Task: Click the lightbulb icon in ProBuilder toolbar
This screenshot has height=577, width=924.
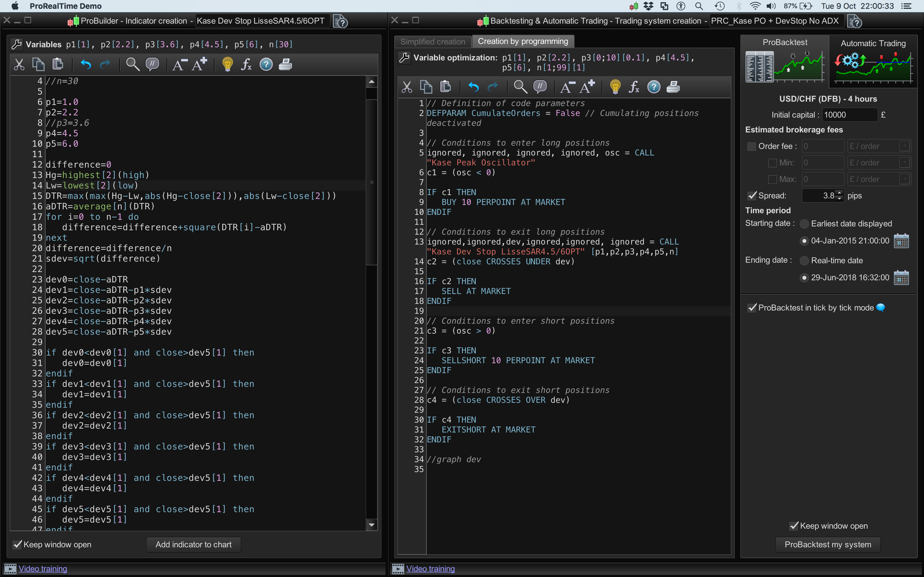Action: click(x=228, y=64)
